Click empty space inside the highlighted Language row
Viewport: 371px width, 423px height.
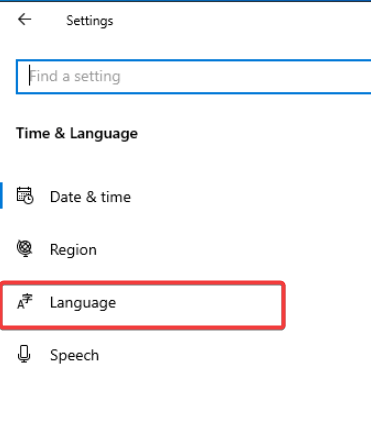pyautogui.click(x=200, y=305)
